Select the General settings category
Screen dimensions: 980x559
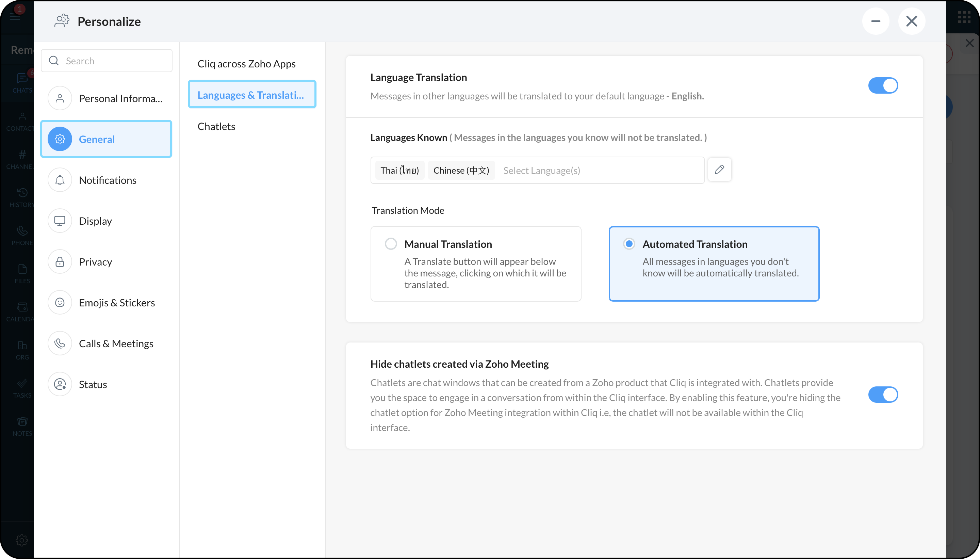(x=106, y=139)
